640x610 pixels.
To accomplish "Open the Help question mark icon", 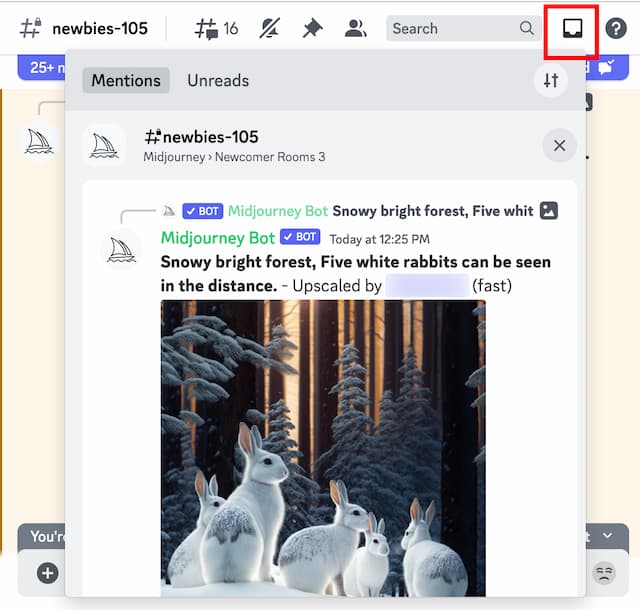I will coord(616,28).
